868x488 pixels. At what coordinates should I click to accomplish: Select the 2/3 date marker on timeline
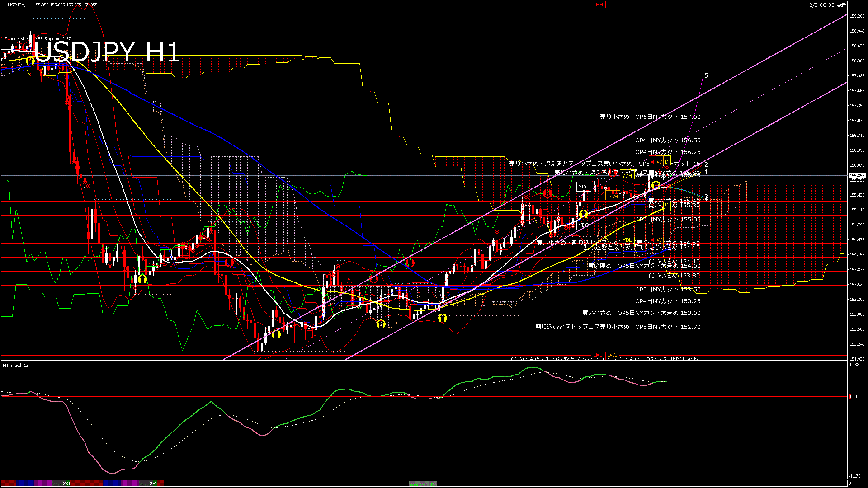click(66, 483)
